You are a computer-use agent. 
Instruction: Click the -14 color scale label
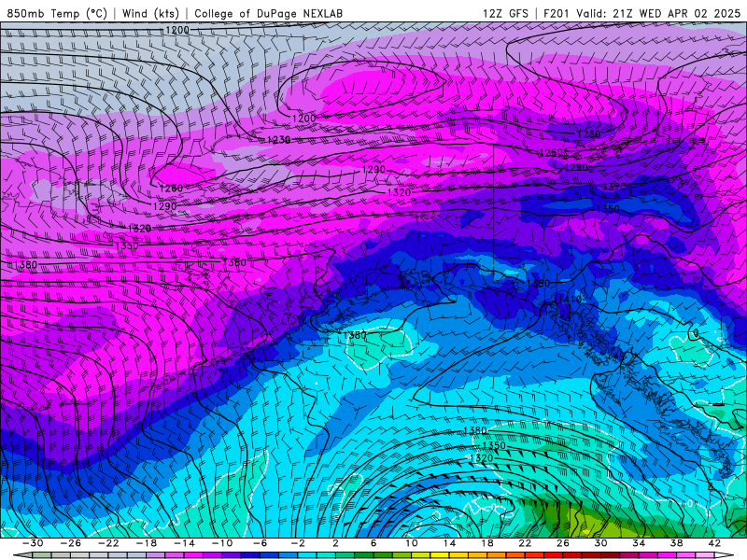(184, 543)
